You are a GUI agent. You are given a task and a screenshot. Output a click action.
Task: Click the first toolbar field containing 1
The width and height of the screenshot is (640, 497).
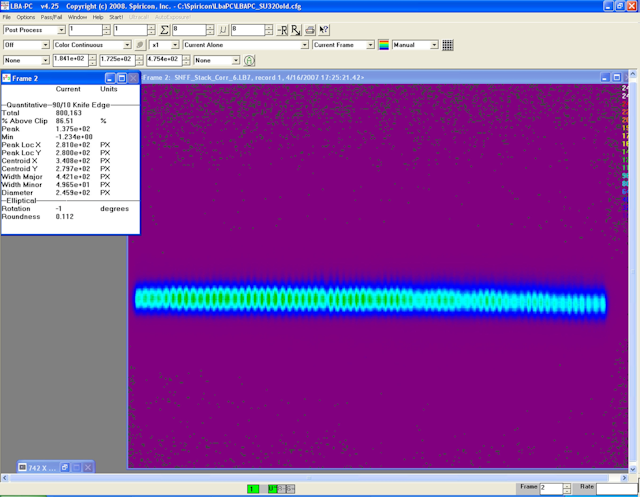tap(85, 30)
